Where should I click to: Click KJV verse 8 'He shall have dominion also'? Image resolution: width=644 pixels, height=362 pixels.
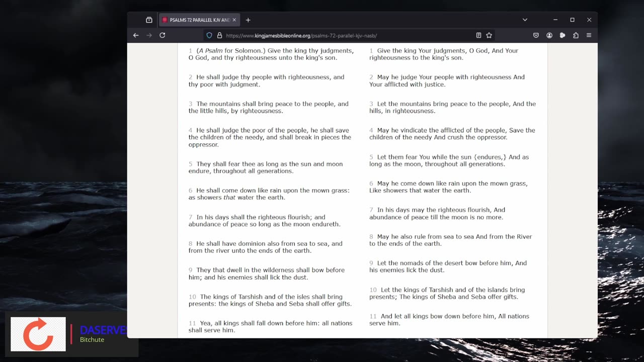266,247
